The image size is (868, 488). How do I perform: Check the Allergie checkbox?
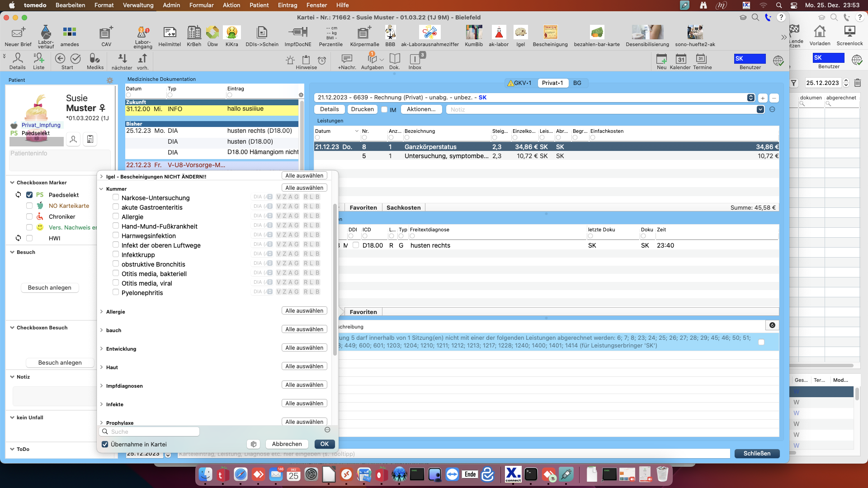(116, 216)
